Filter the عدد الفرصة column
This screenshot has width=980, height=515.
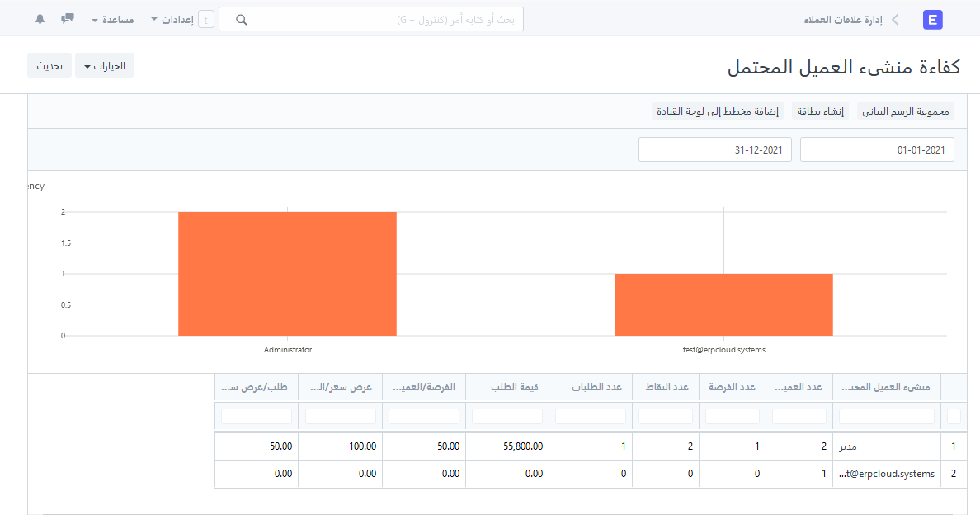point(733,416)
